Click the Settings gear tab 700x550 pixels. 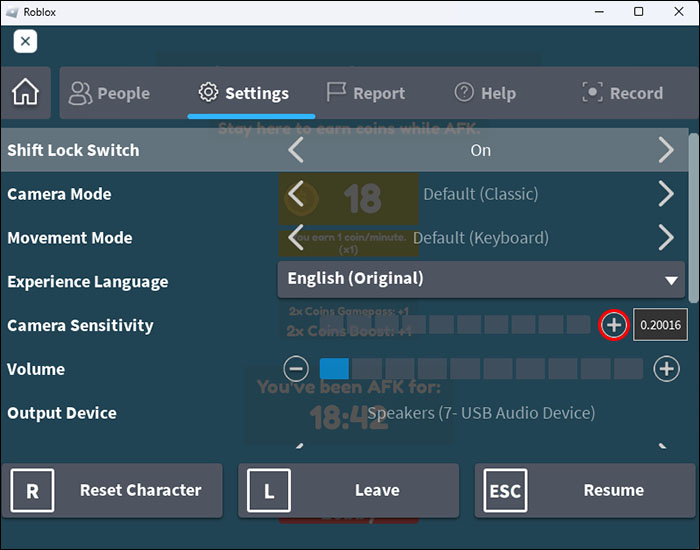tap(244, 93)
